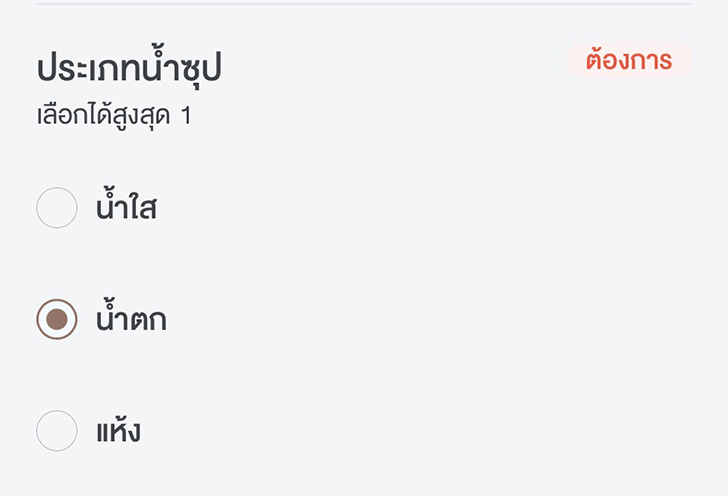The image size is (728, 496).
Task: Tap the maximum selection hint เลือกได้สูงสุด 1
Action: [114, 116]
